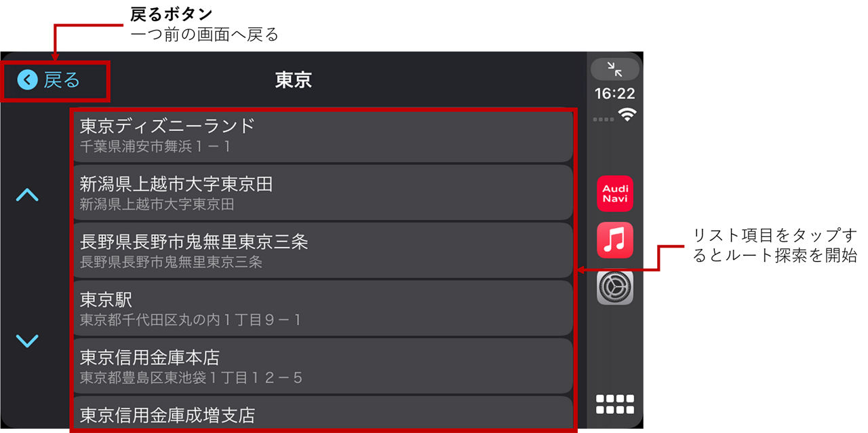Choose 東京信用金庫本店 list item

tap(323, 366)
